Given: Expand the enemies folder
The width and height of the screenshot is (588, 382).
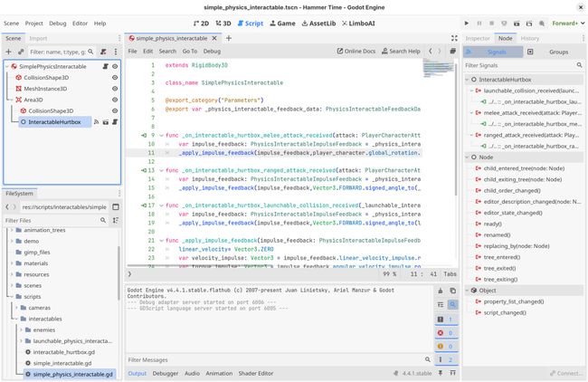Looking at the screenshot, I should [21, 329].
